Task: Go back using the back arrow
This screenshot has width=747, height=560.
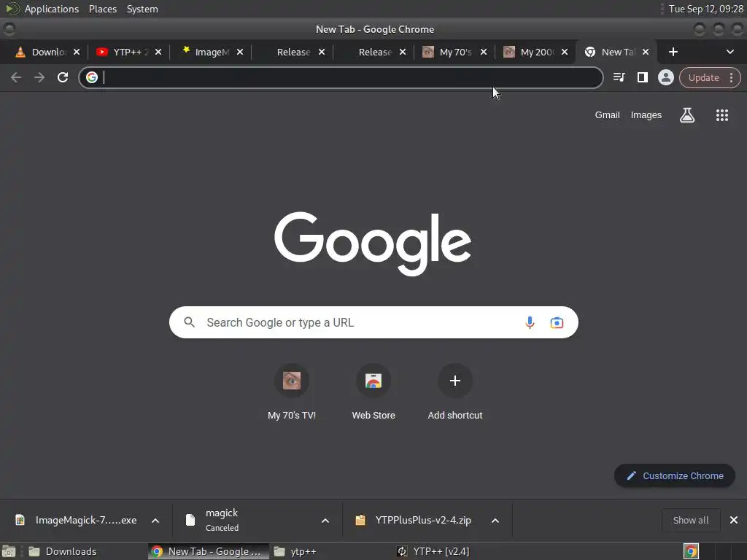Action: (x=16, y=77)
